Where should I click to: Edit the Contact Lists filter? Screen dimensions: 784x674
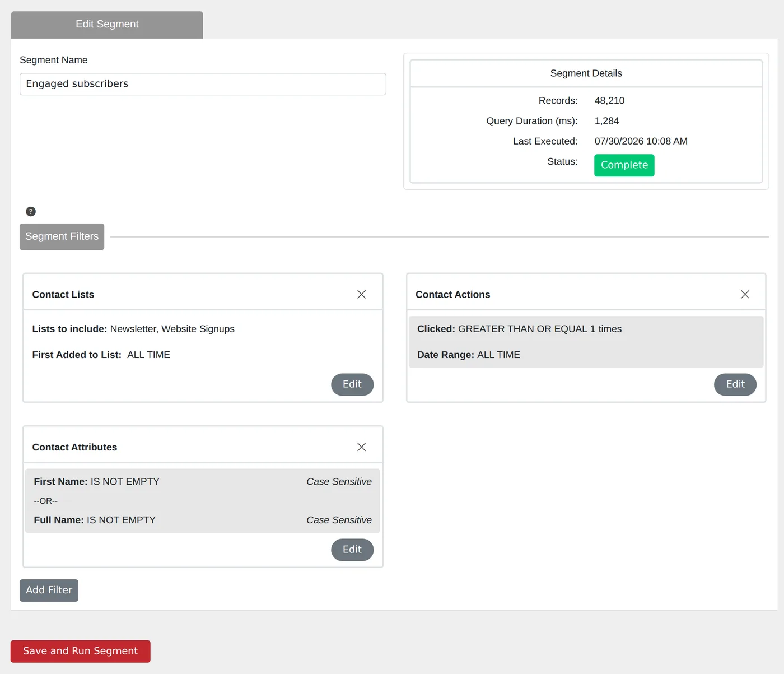[x=352, y=384]
